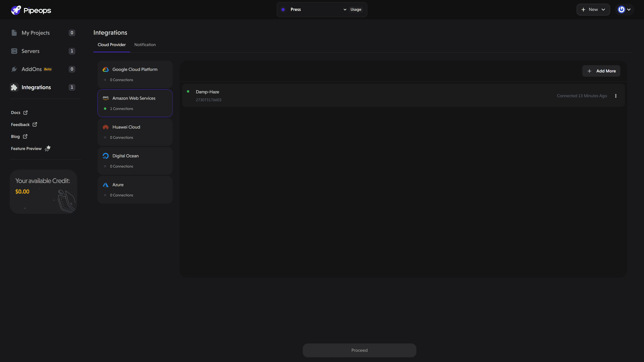Viewport: 644px width, 362px height.
Task: Click the My Projects count badge
Action: point(72,33)
